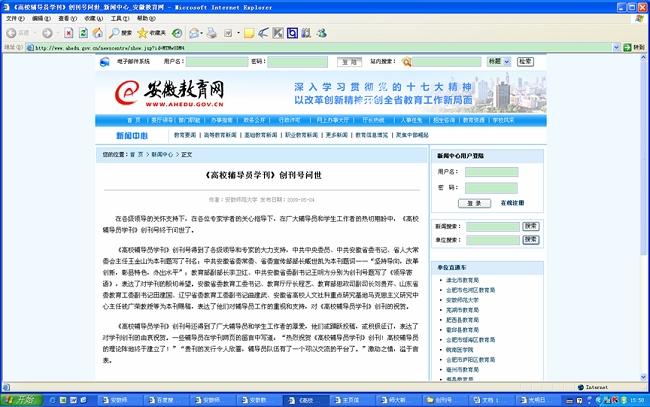
Task: Click top bar 用户名 email input field
Action: tap(217, 62)
